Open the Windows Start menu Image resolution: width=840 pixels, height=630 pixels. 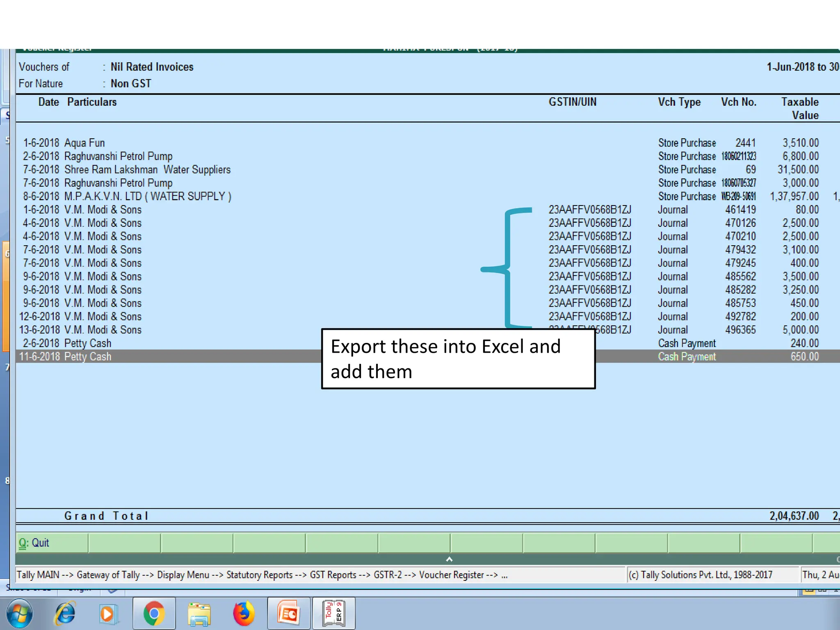[19, 614]
